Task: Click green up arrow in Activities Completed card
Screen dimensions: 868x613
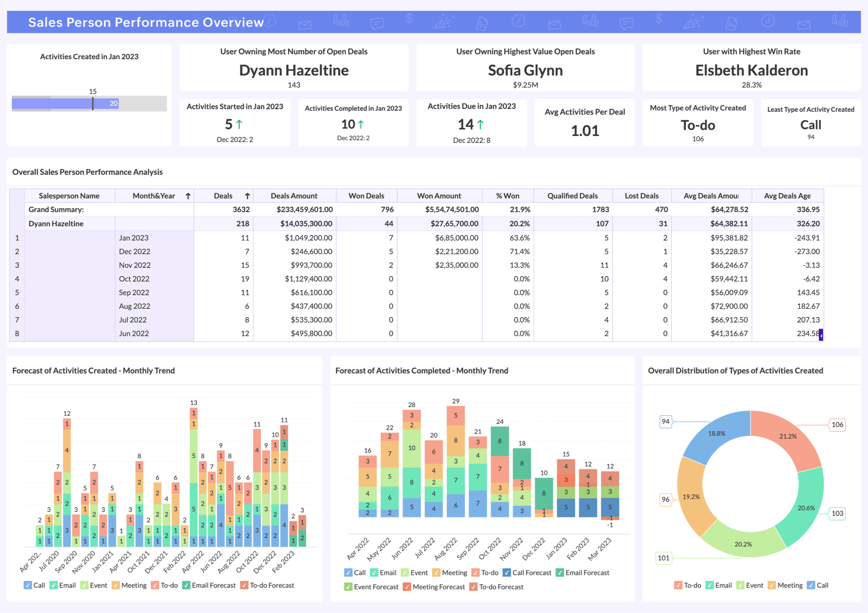Action: tap(361, 124)
